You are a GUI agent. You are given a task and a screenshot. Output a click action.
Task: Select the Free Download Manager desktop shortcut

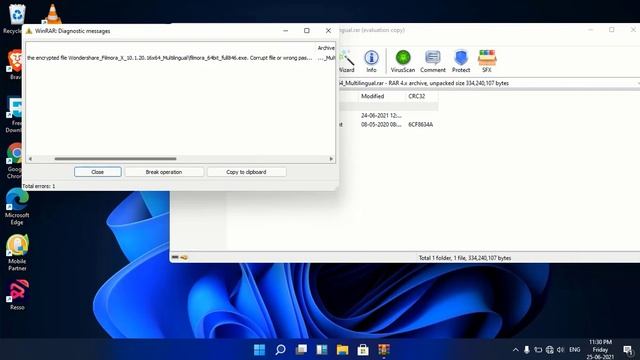[14, 115]
